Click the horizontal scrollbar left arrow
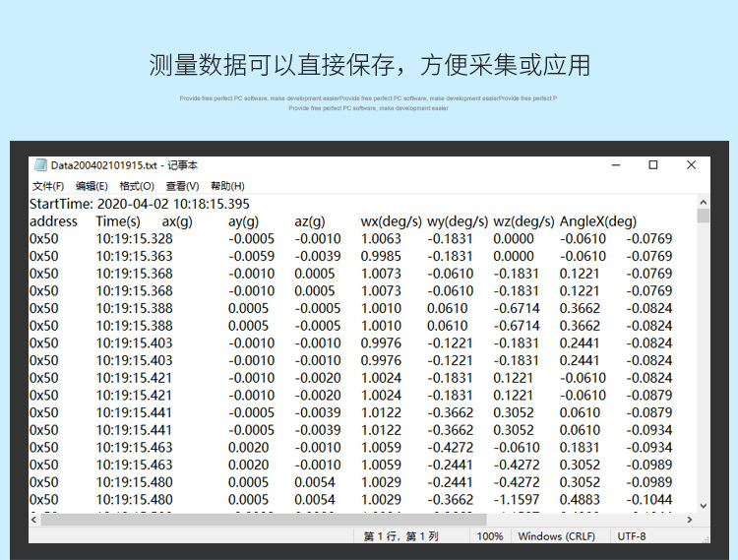Screen dimensions: 738x560 pyautogui.click(x=33, y=520)
